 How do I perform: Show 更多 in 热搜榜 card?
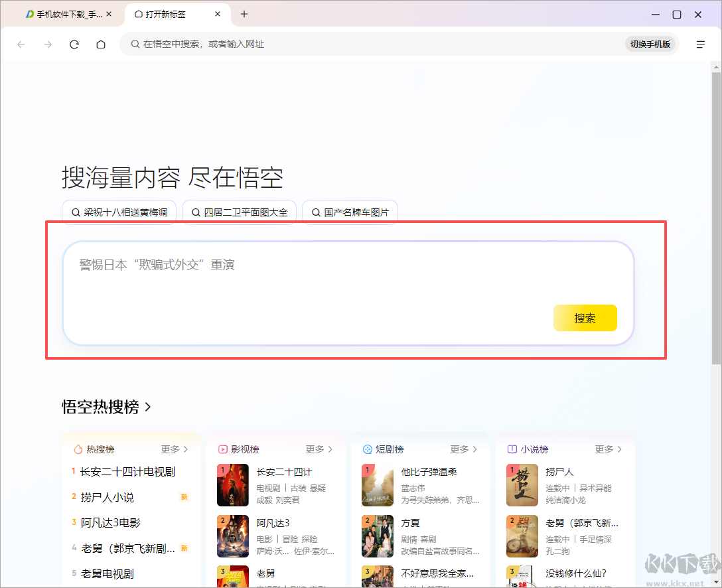click(x=175, y=449)
